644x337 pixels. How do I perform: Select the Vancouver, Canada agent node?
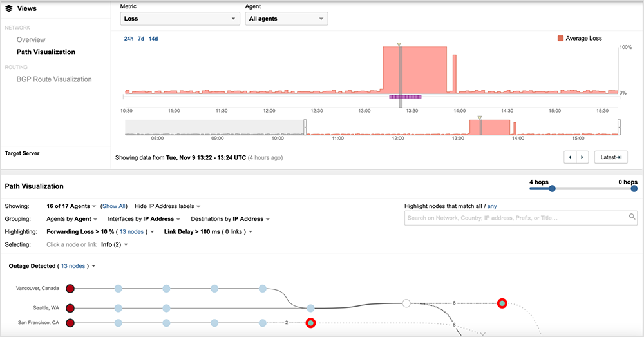71,289
